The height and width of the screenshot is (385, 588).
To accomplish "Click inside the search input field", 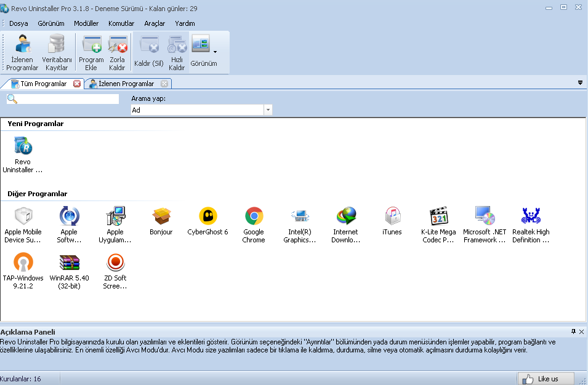I will pyautogui.click(x=65, y=98).
